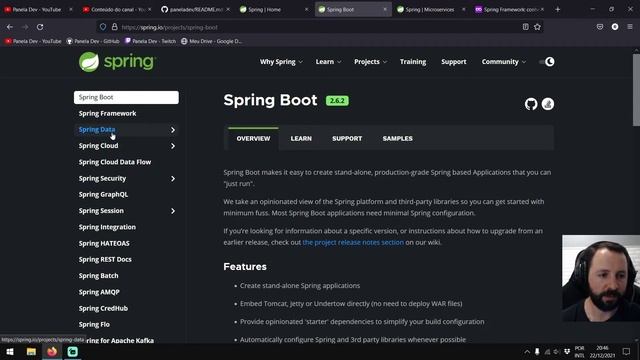This screenshot has width=640, height=360.
Task: Open the Why Spring dropdown menu
Action: [x=281, y=62]
